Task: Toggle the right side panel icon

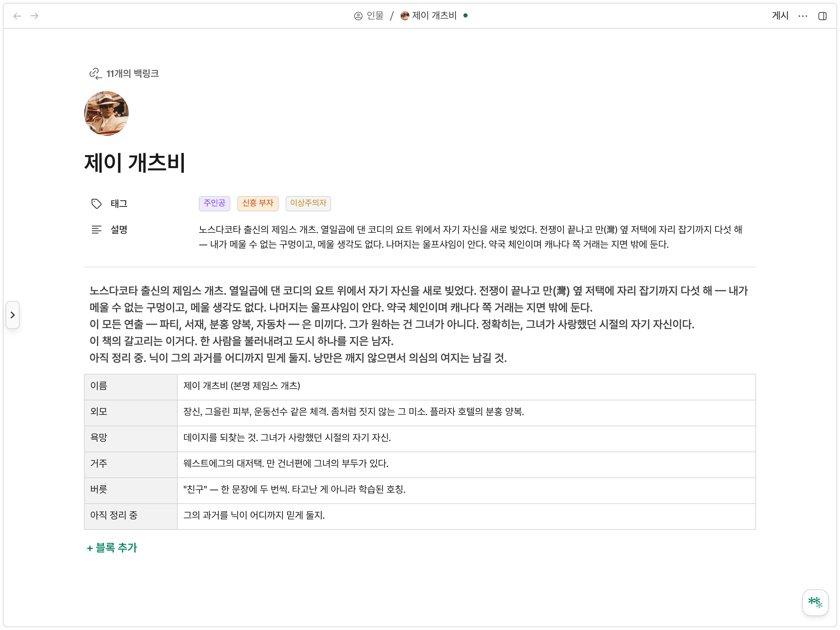Action: point(823,16)
